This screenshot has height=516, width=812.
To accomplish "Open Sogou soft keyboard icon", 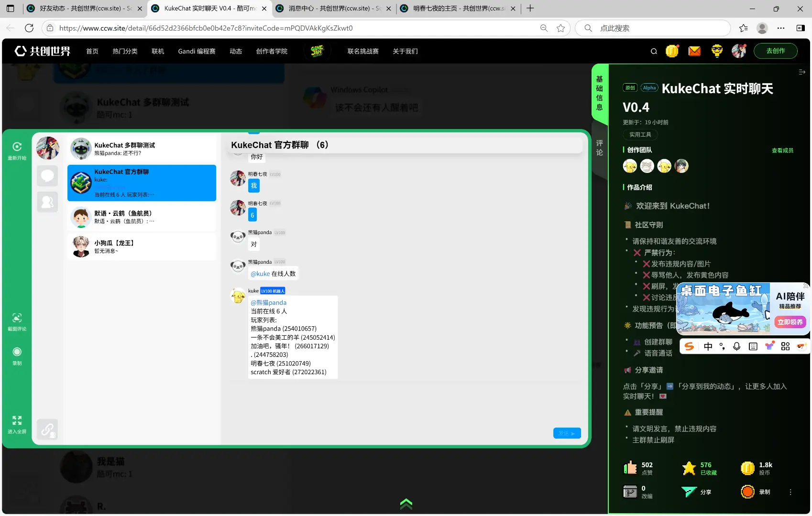I will click(753, 347).
